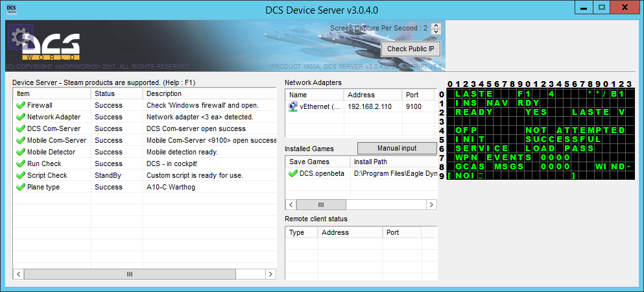Click the INS NAV RDY line on CDU display

497,103
